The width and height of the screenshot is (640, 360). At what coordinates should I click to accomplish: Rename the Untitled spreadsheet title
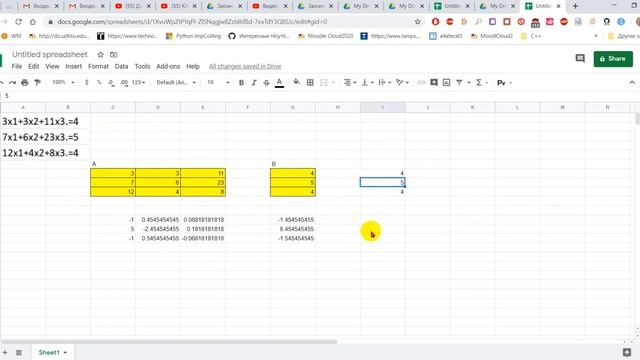click(49, 54)
